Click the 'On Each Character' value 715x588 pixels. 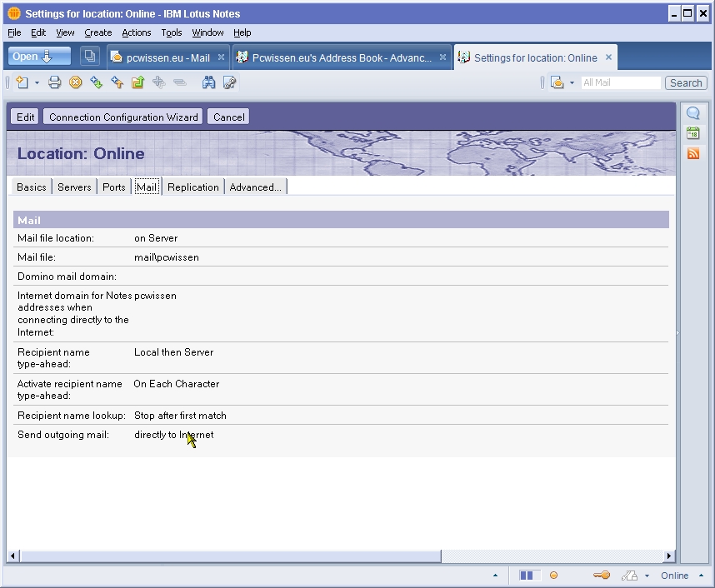(x=177, y=384)
